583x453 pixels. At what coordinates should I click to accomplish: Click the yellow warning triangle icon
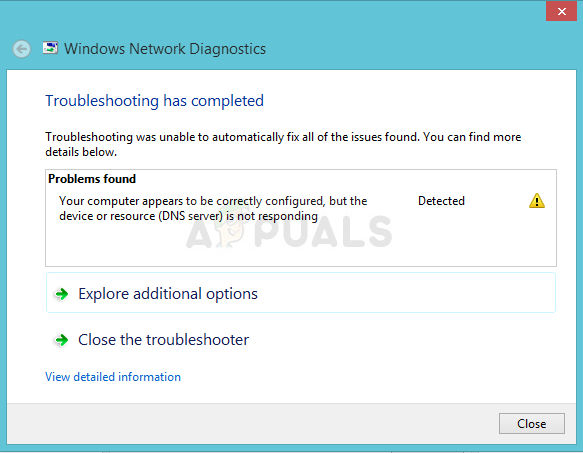[537, 201]
